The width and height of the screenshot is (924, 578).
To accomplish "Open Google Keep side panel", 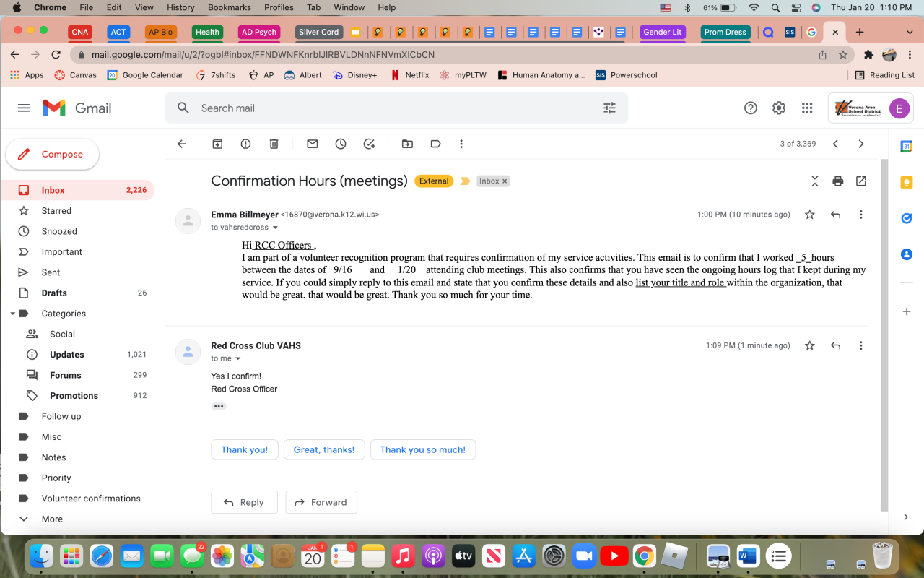I will click(907, 182).
